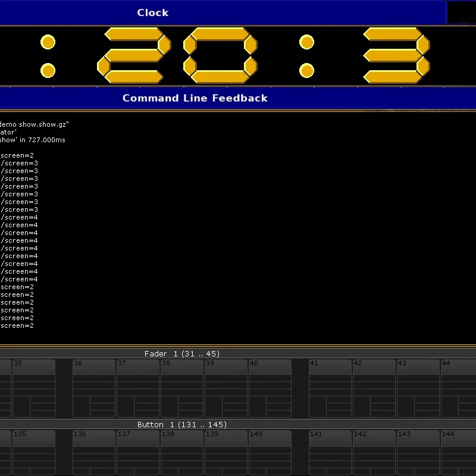Select fader executor 38
Screen dimensions: 476x476
[x=182, y=389]
